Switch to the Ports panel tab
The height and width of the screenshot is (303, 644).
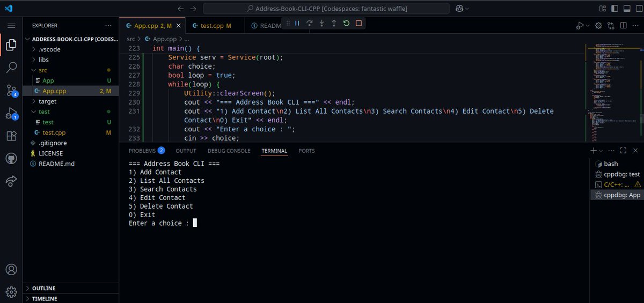tap(306, 151)
